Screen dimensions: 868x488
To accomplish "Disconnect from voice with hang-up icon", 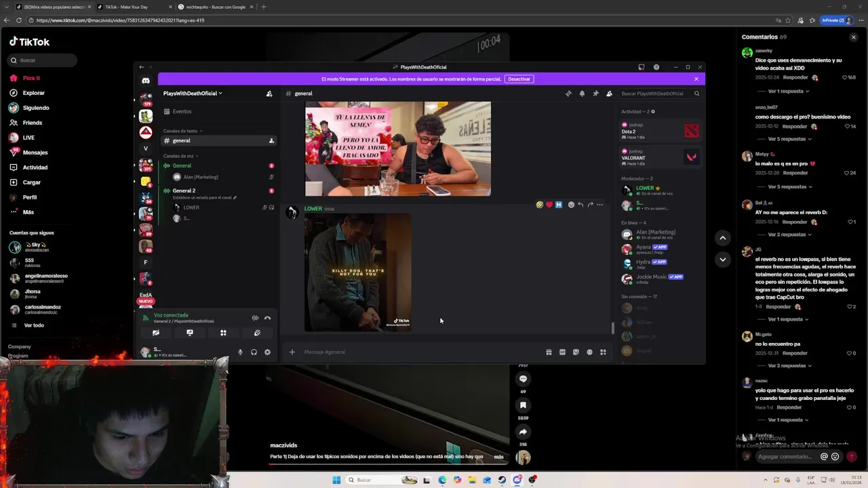I will [x=267, y=318].
